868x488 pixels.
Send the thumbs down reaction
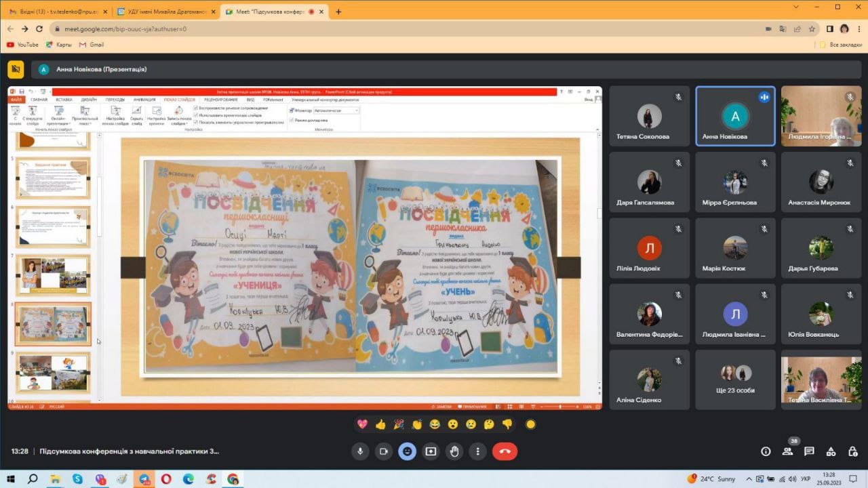click(507, 424)
